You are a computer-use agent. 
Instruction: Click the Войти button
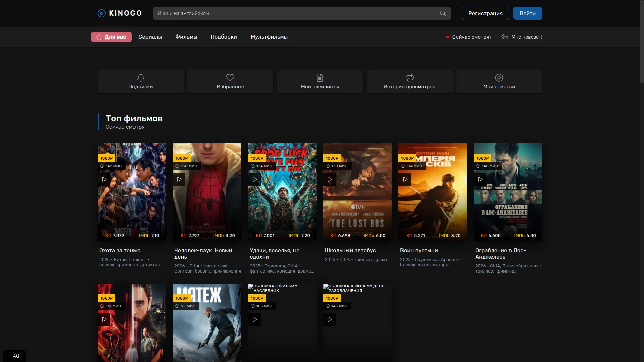click(x=528, y=13)
